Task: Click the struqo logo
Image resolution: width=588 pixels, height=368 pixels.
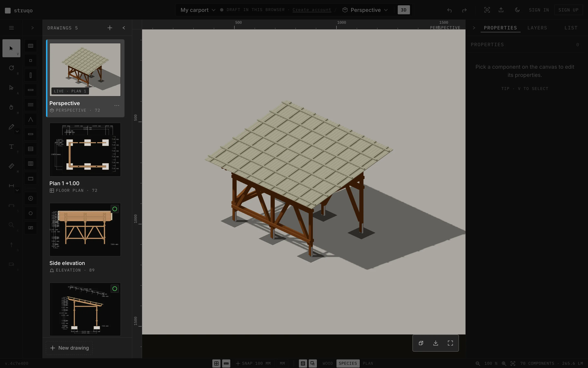Action: coord(19,10)
